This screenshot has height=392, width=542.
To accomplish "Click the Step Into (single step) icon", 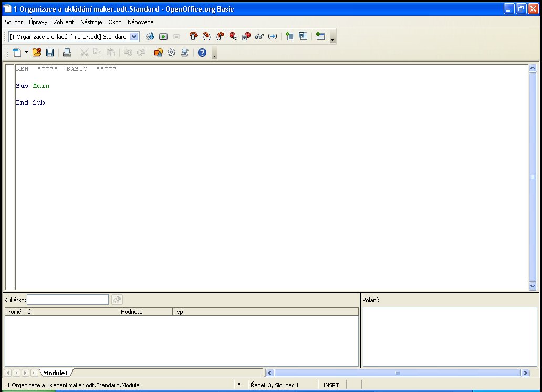I will pos(207,36).
